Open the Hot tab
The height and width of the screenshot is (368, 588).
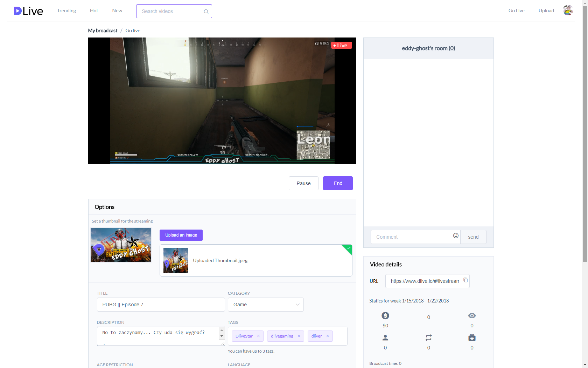[94, 11]
